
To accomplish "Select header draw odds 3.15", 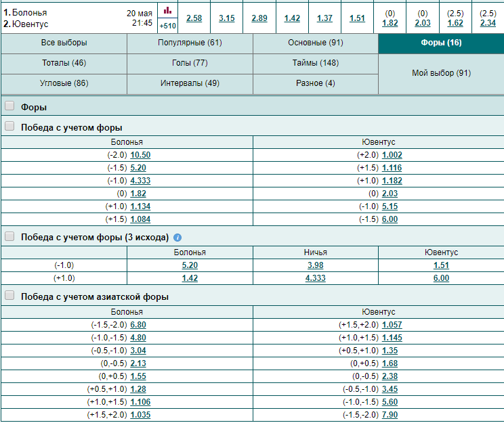I will tap(227, 18).
